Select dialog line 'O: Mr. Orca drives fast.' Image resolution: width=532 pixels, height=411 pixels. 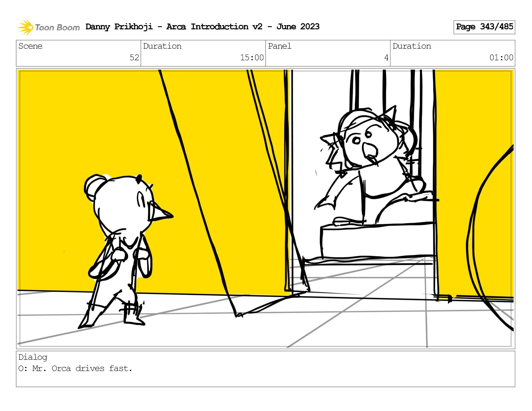pos(75,368)
